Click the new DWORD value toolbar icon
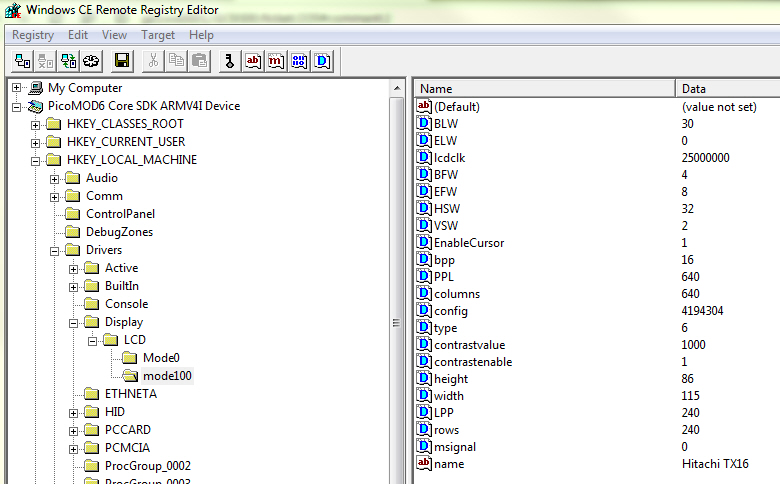This screenshot has height=484, width=780. click(x=322, y=61)
